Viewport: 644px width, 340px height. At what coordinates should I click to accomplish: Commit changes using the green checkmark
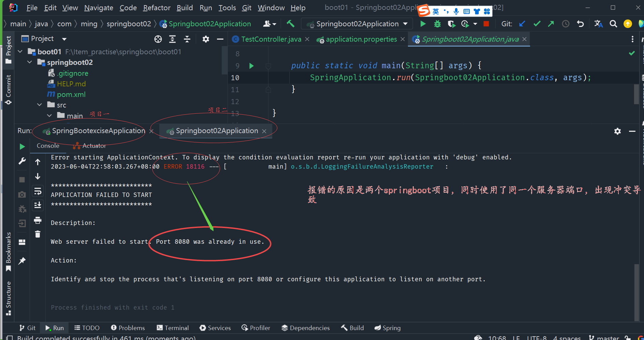click(537, 24)
